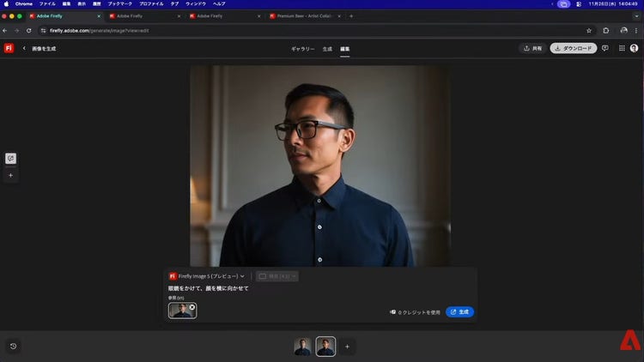Open the history icon at bottom left

coord(13,347)
